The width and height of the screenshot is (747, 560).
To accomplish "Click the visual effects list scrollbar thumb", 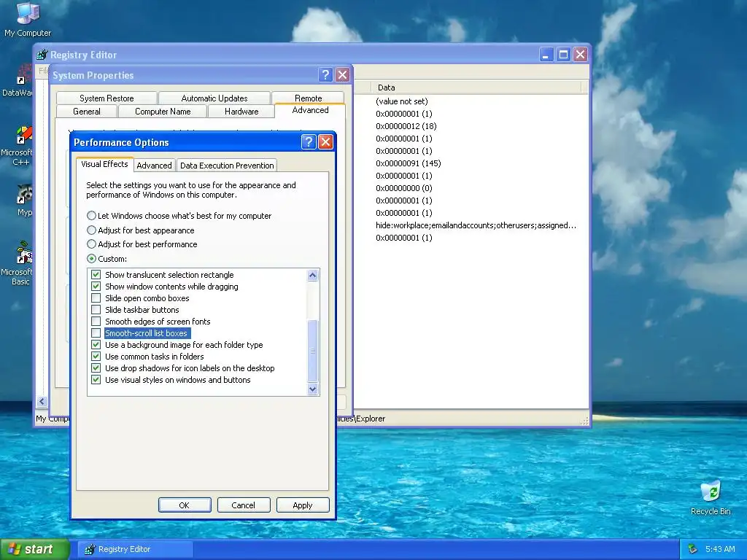I will tap(312, 351).
